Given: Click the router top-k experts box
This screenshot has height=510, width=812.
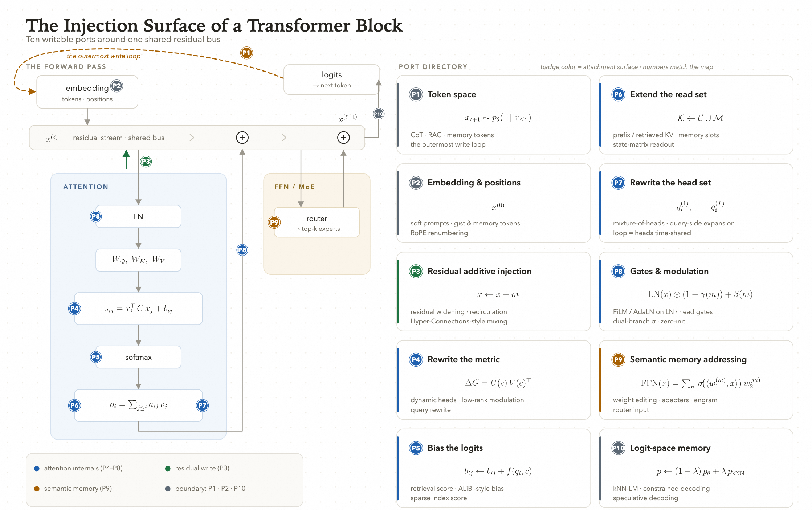Looking at the screenshot, I should [x=317, y=223].
